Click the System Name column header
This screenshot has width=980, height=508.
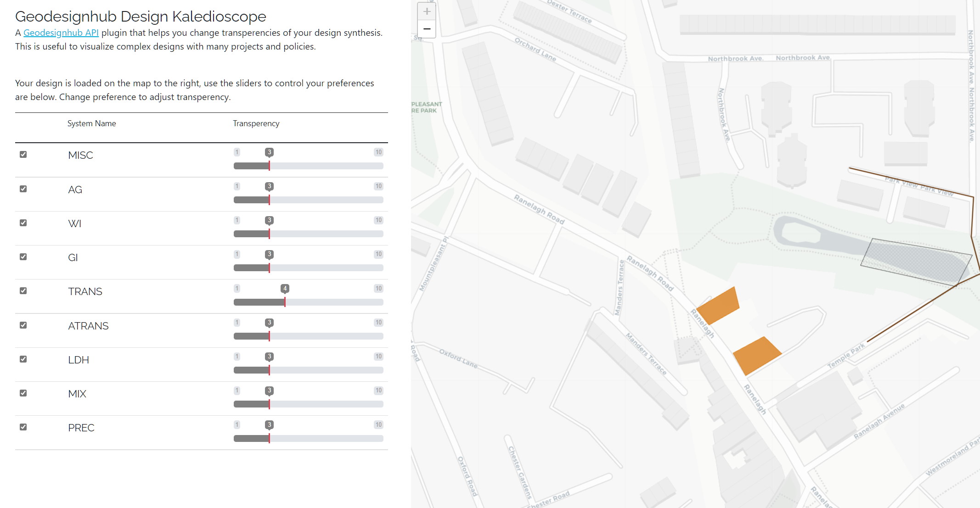[x=91, y=123]
